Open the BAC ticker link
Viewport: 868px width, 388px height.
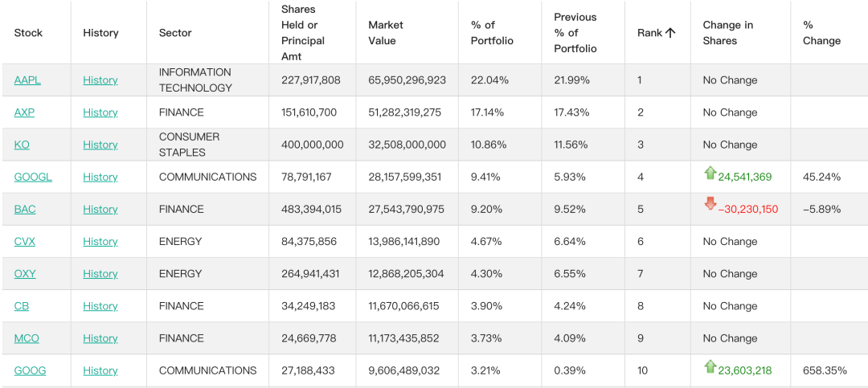pos(25,209)
